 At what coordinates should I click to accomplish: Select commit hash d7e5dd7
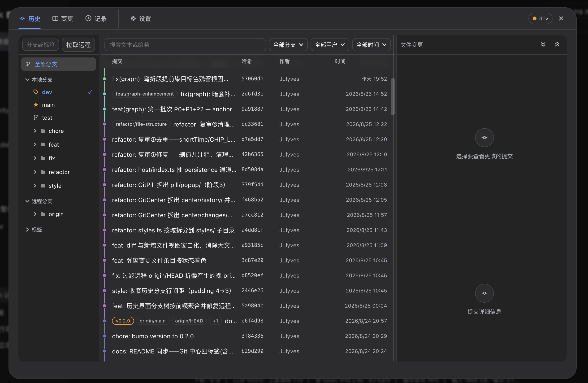[252, 139]
